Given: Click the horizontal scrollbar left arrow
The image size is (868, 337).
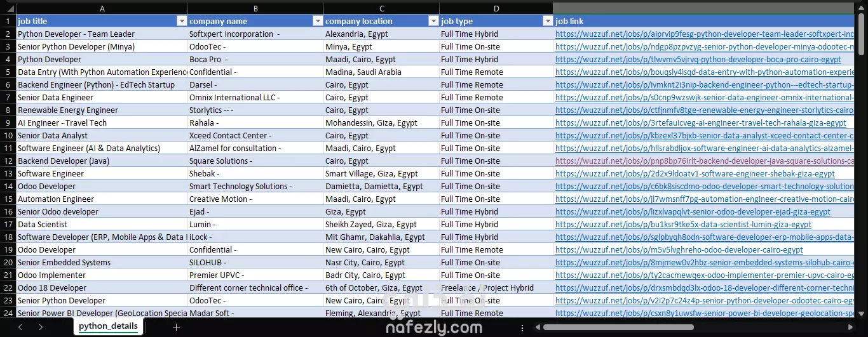Looking at the screenshot, I should pyautogui.click(x=538, y=327).
